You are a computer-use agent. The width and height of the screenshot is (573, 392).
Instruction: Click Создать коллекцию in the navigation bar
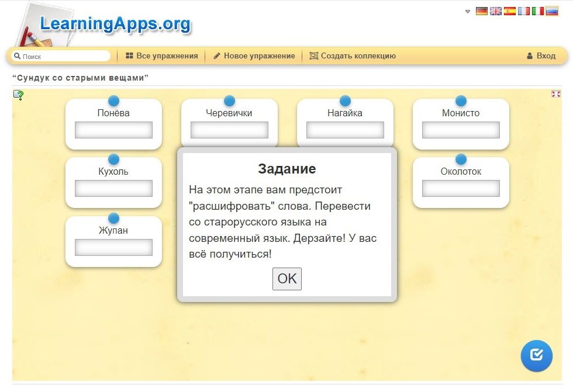pyautogui.click(x=353, y=56)
